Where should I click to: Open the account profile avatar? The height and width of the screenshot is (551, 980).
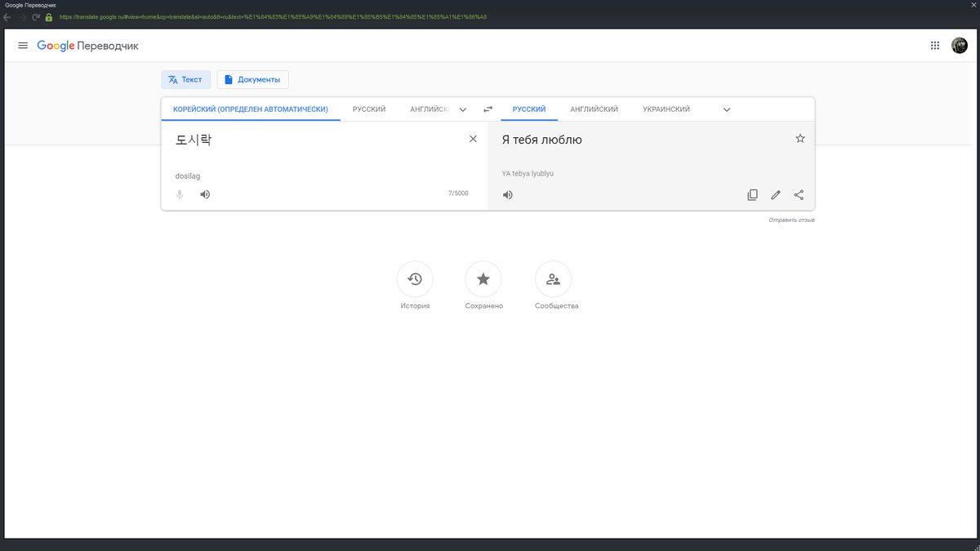coord(960,46)
